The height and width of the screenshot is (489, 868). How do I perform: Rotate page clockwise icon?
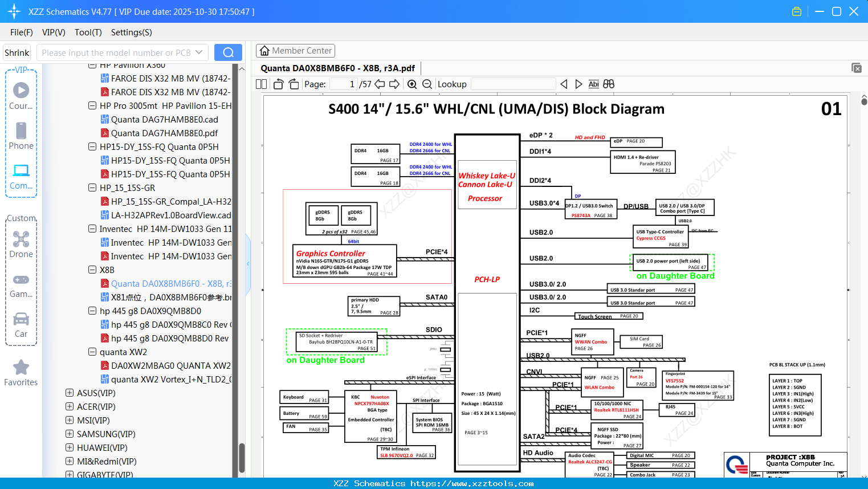[x=294, y=84]
